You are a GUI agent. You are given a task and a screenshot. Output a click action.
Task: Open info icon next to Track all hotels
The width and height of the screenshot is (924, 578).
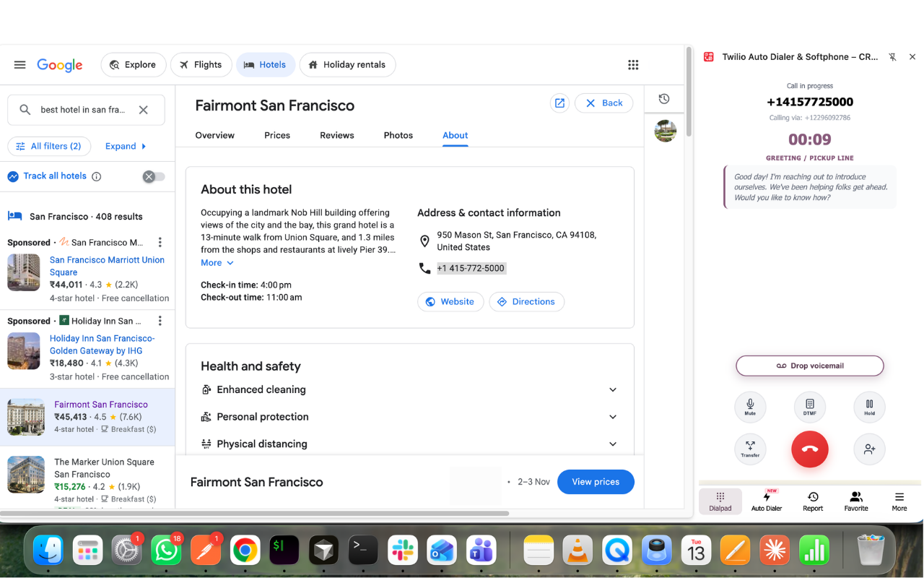97,176
